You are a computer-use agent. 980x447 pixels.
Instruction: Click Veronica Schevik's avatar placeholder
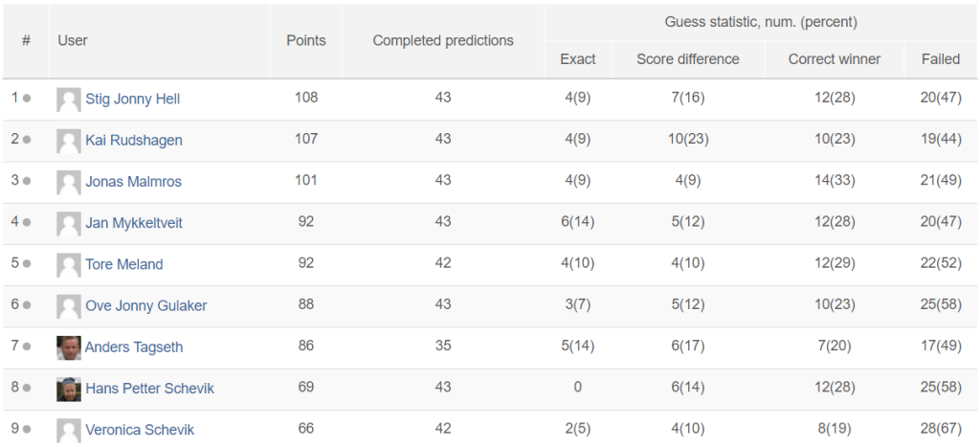coord(69,430)
